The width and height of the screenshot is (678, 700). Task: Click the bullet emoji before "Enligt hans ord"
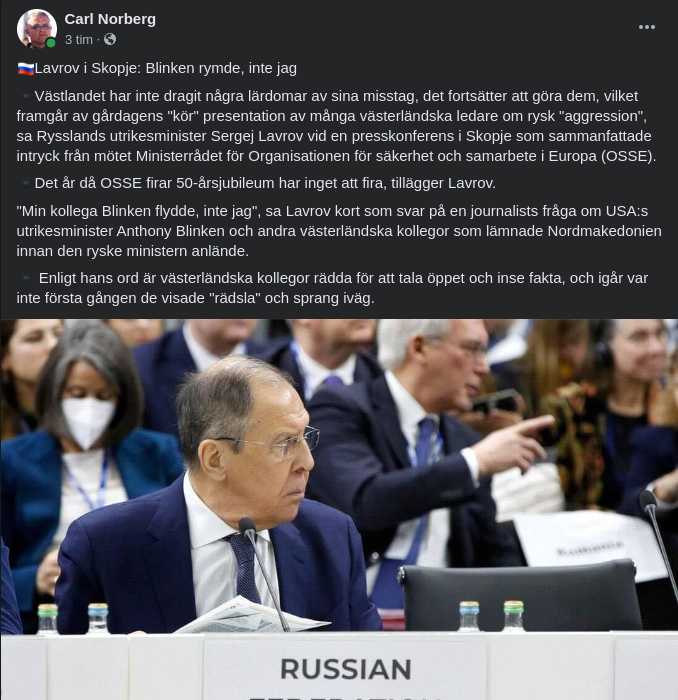click(26, 279)
